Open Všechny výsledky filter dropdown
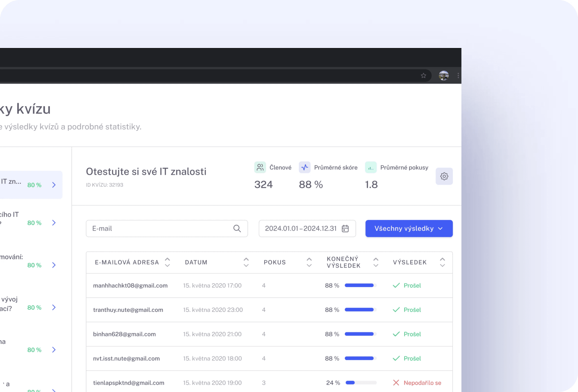The image size is (578, 392). [x=409, y=228]
